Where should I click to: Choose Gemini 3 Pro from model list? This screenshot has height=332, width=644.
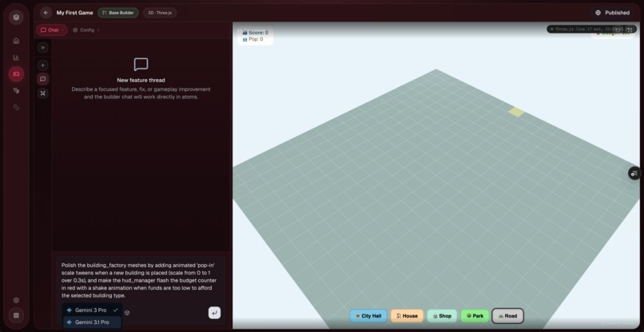(92, 310)
